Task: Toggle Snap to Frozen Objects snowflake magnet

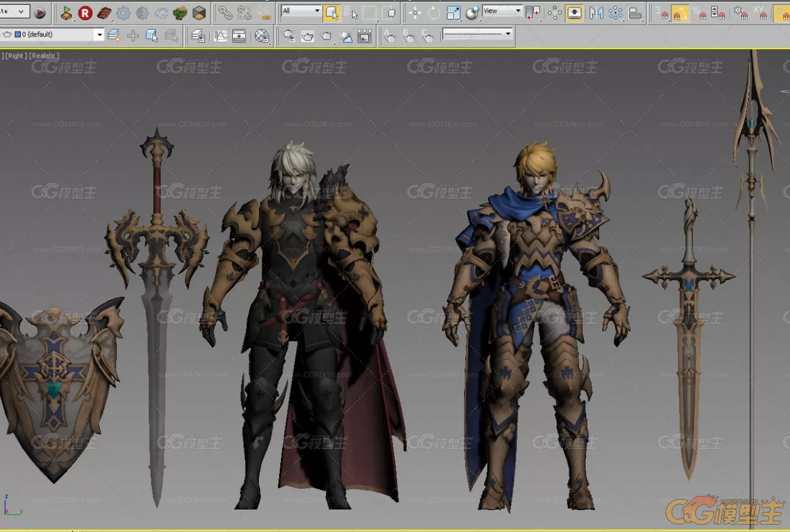Action: (x=741, y=13)
